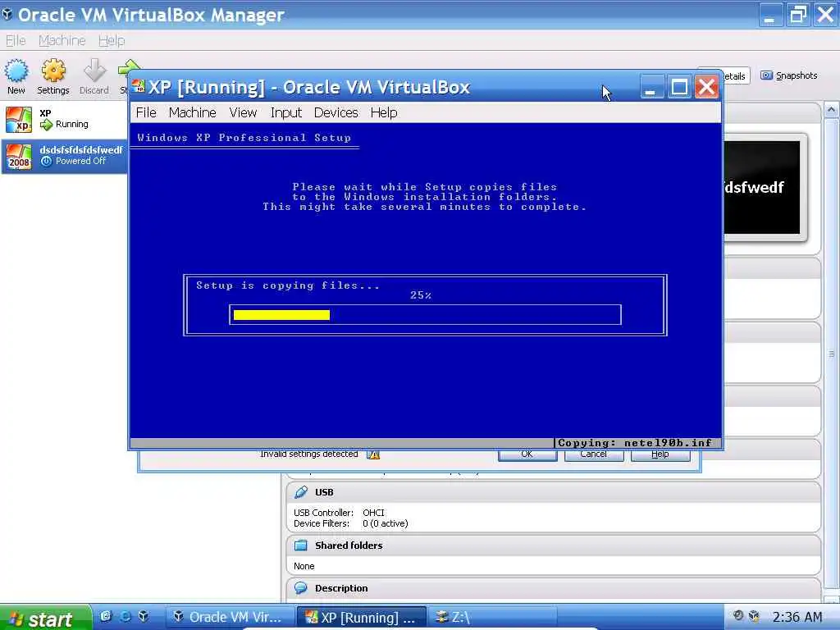Launch the first quick launch taskbar icon
The image size is (840, 630).
106,616
